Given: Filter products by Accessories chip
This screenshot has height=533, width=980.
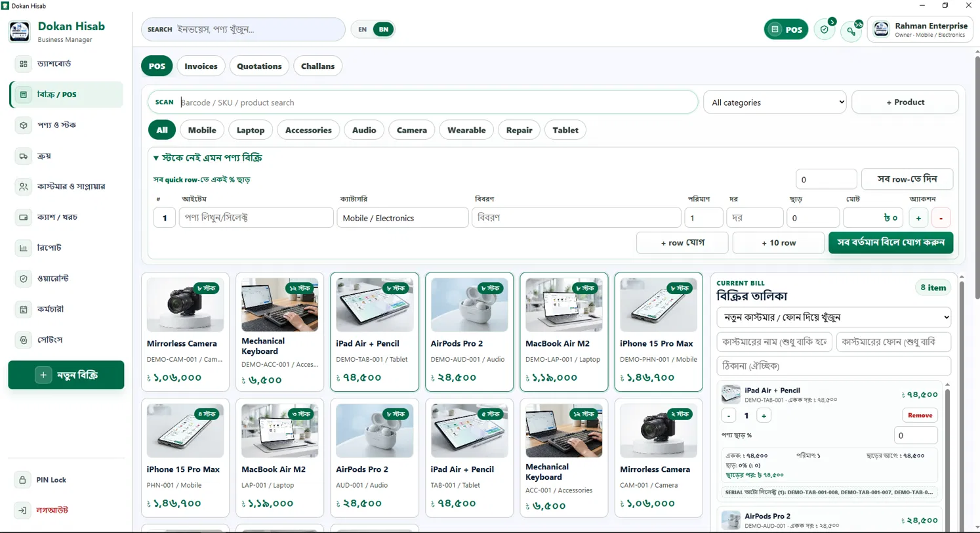Looking at the screenshot, I should pos(308,130).
